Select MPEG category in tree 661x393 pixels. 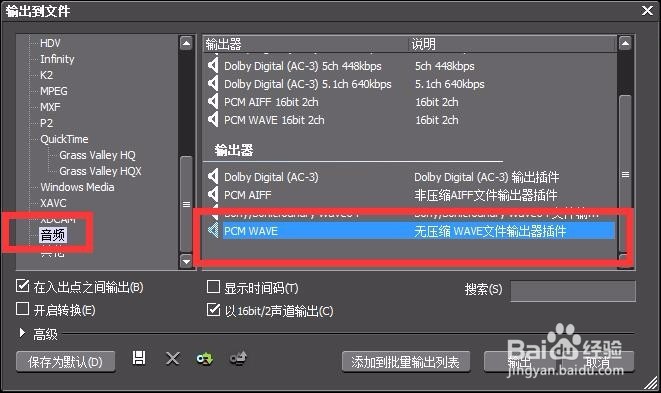click(x=54, y=91)
